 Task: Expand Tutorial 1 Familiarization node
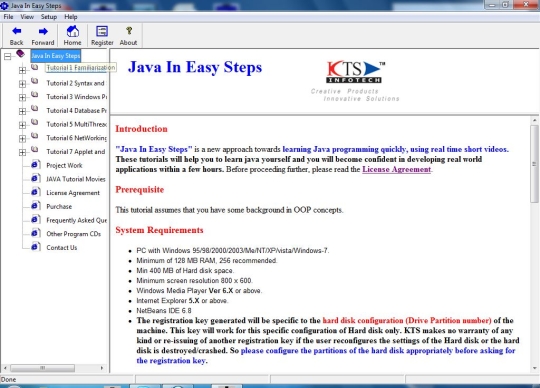point(22,70)
